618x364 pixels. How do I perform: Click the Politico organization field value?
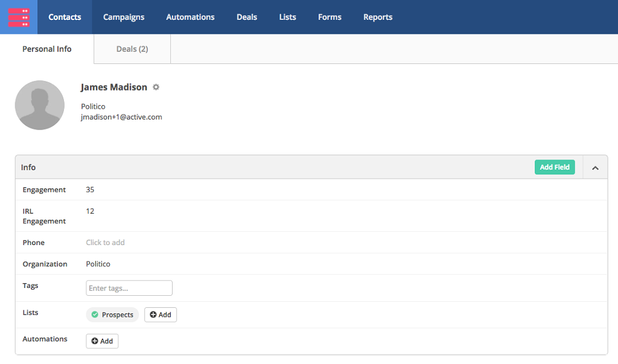(98, 264)
